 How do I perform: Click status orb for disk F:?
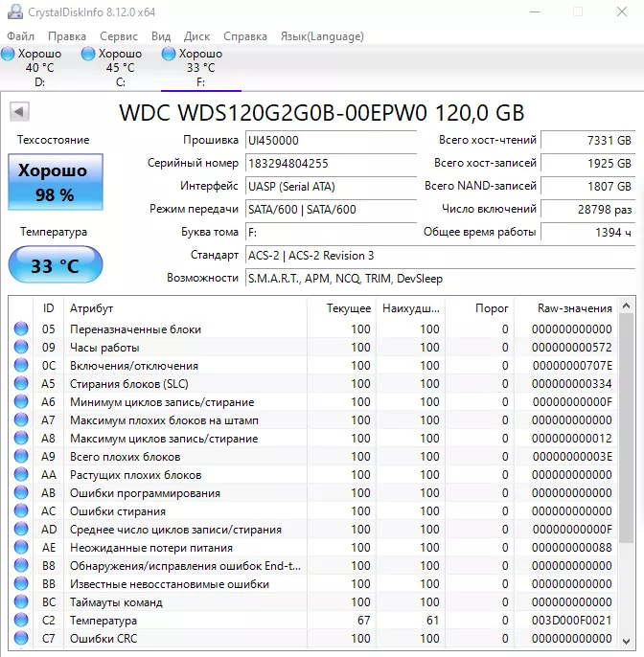click(170, 55)
